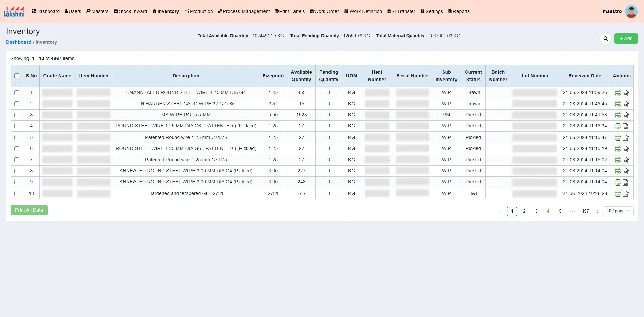This screenshot has width=644, height=317.
Task: Open the 10 / page dropdown
Action: click(x=618, y=211)
